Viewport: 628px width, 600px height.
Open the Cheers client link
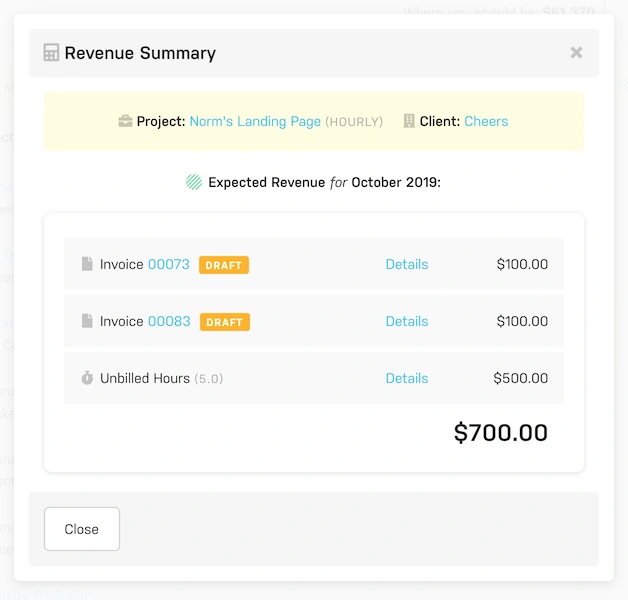click(x=486, y=122)
